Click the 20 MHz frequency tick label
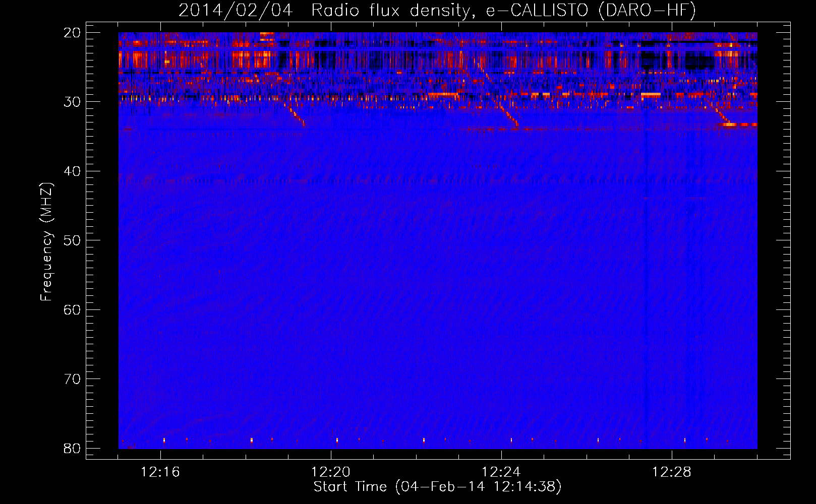This screenshot has width=816, height=504. pos(72,33)
